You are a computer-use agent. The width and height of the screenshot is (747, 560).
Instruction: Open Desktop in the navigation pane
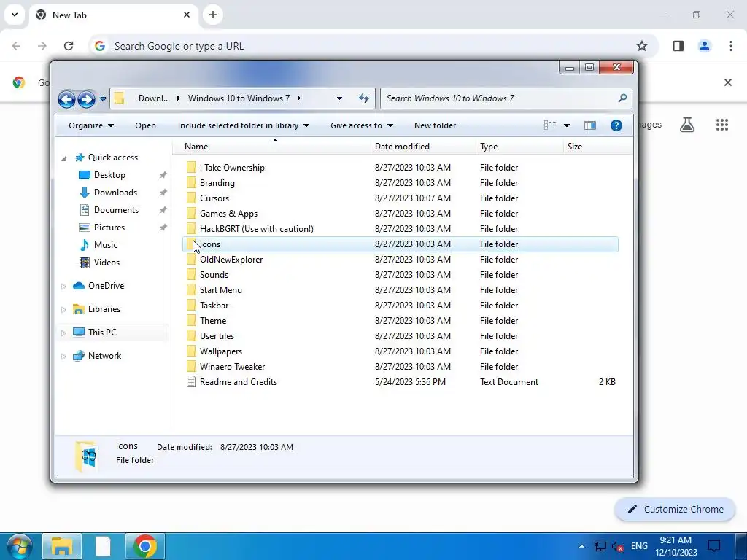pos(109,175)
